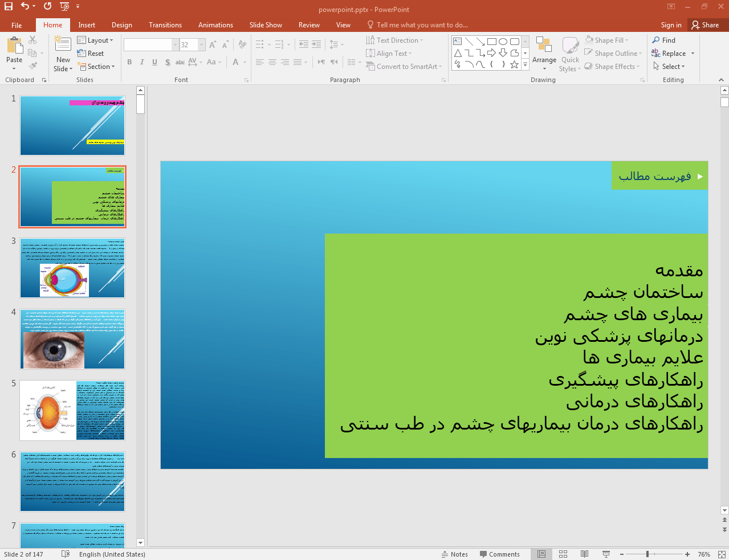729x560 pixels.
Task: Toggle the Comments pane
Action: pos(499,554)
